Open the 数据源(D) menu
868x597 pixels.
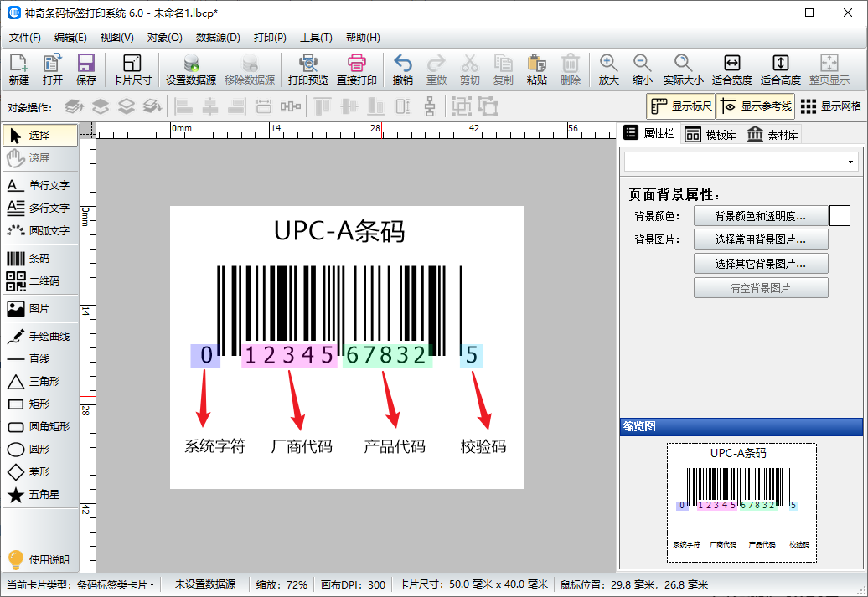pyautogui.click(x=218, y=38)
